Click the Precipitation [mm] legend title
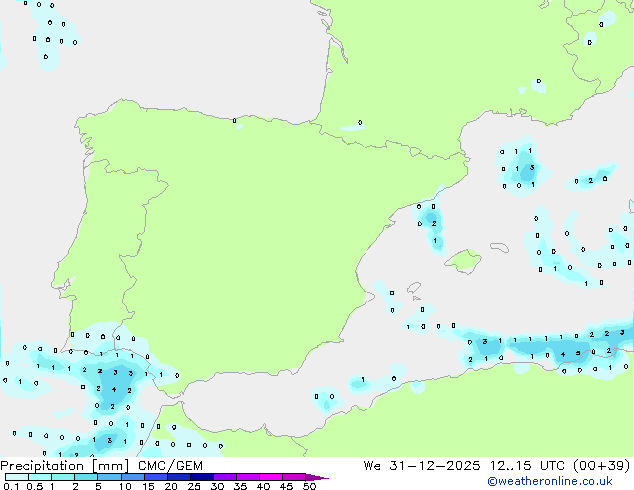The width and height of the screenshot is (634, 490). click(59, 465)
